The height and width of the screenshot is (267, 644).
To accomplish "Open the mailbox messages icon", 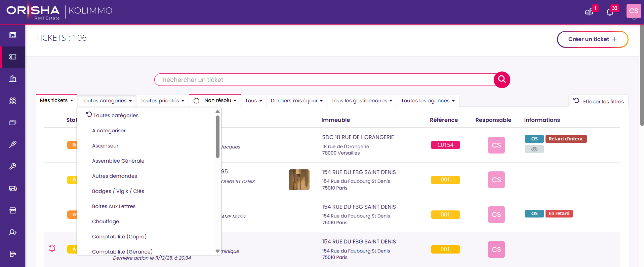I will [x=589, y=12].
